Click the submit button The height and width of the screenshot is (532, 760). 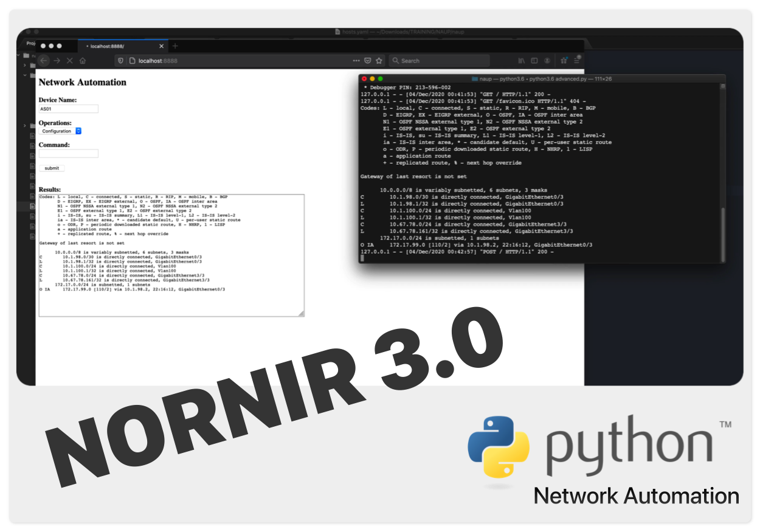52,168
